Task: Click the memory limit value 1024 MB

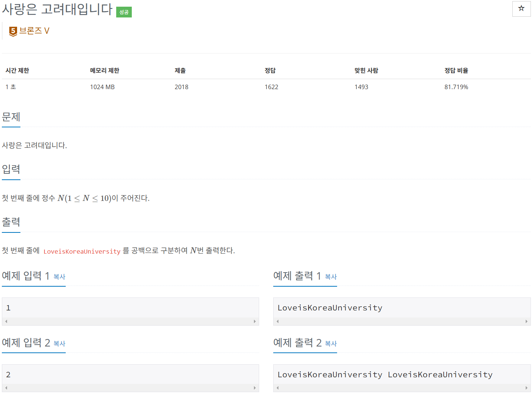Action: 102,87
